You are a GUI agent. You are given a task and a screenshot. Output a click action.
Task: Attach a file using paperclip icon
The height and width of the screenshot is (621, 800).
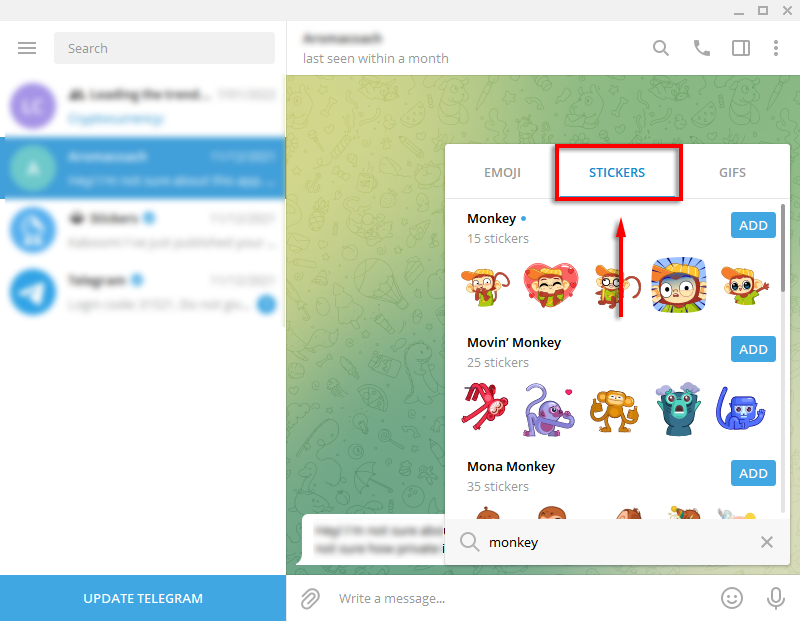point(310,599)
